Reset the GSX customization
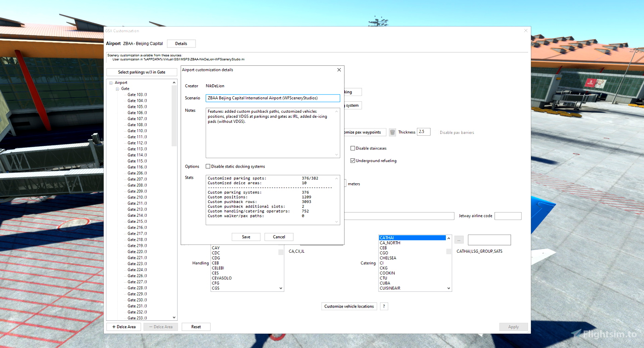 click(x=196, y=326)
